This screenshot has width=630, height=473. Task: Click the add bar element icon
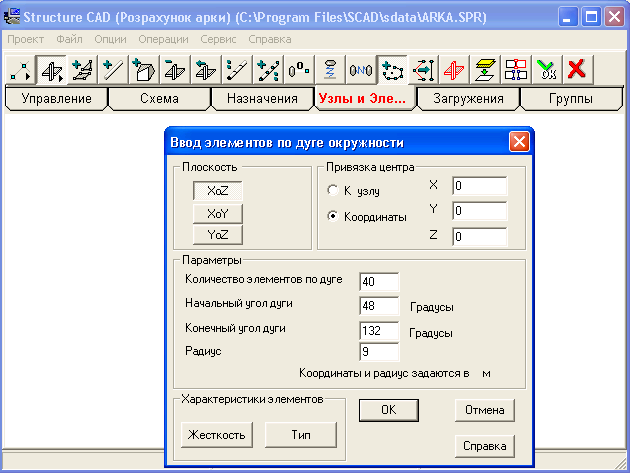113,70
